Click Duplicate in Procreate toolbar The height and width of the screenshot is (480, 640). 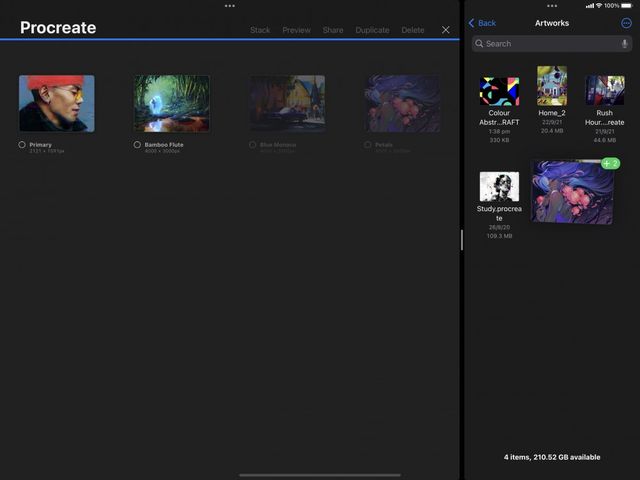(372, 30)
